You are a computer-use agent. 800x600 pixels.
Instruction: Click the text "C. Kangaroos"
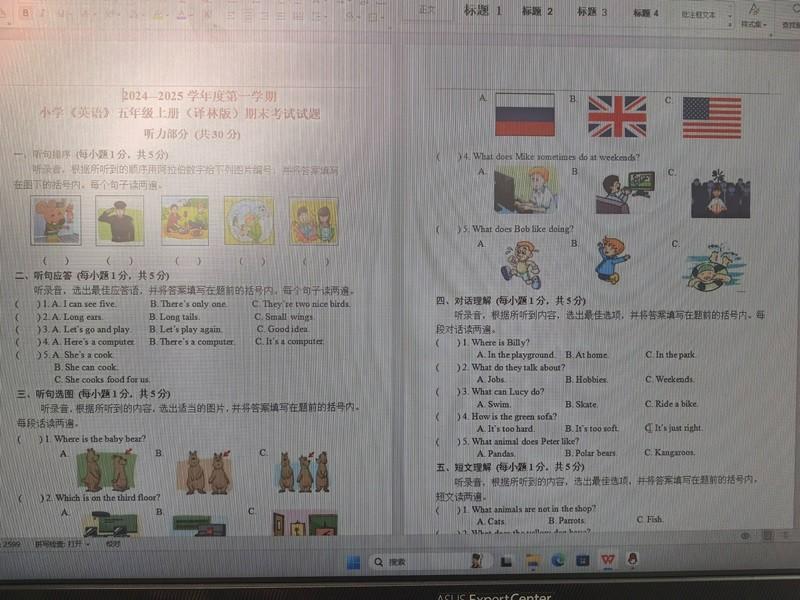click(670, 453)
